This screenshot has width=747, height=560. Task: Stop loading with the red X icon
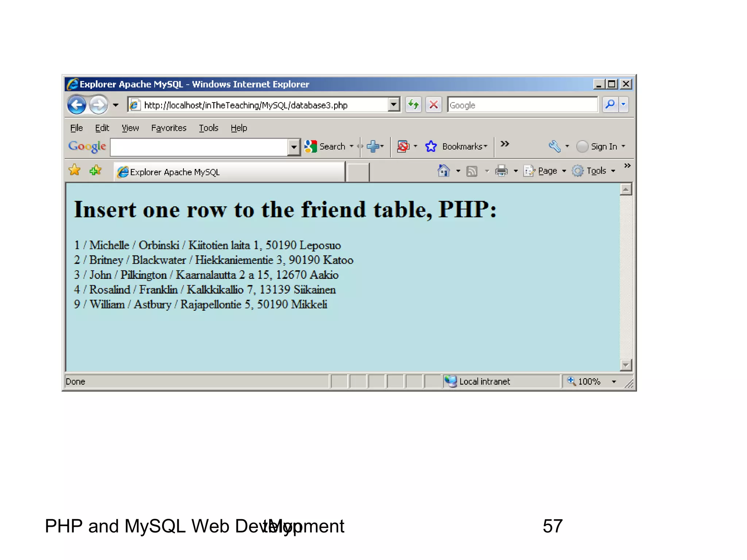coord(434,105)
